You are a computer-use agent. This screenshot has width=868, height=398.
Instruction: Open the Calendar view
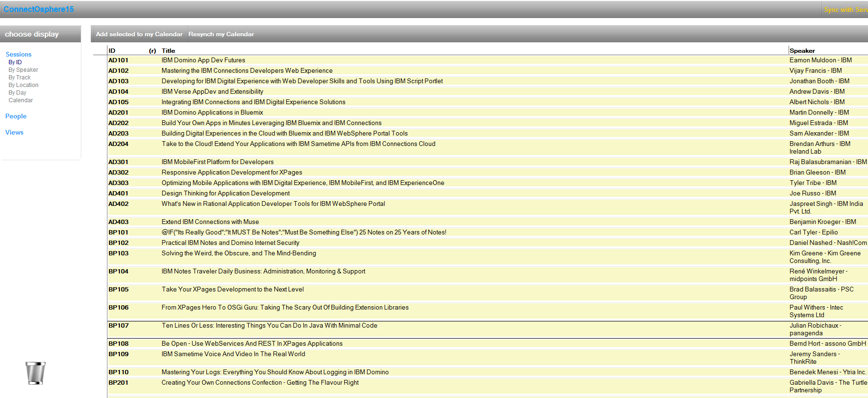pos(21,100)
